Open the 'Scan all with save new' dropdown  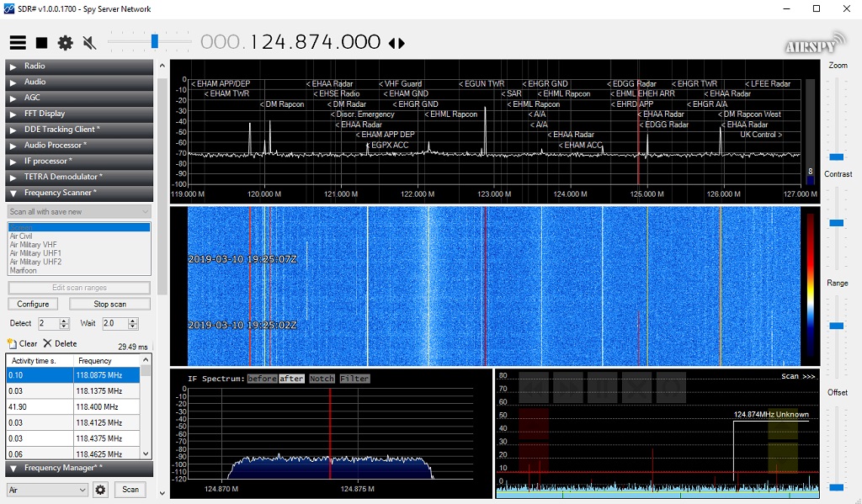point(79,211)
